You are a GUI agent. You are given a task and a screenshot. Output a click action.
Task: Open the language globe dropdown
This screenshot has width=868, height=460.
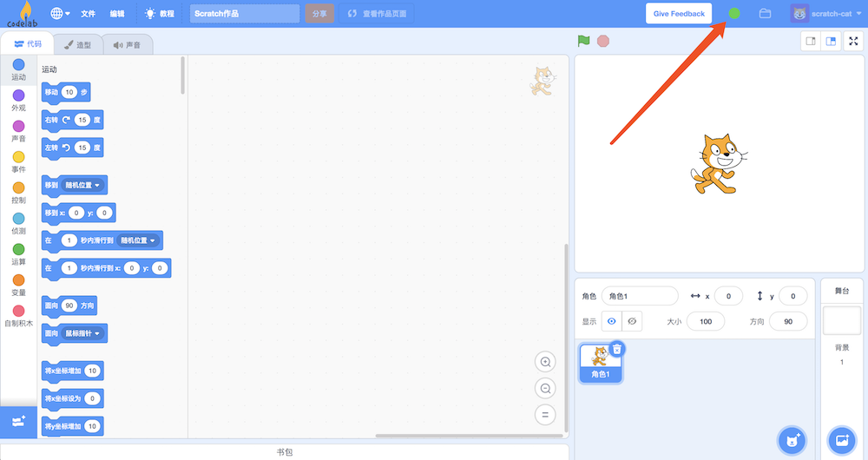(x=61, y=14)
